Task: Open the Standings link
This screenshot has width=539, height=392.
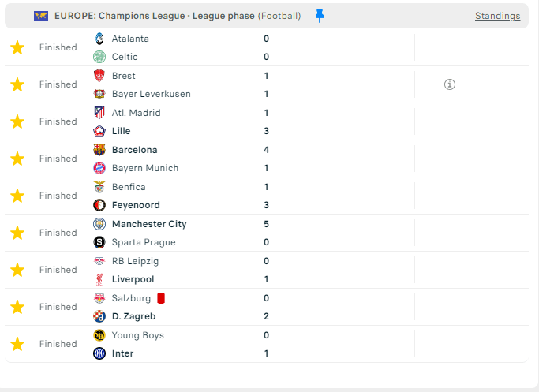Action: [497, 16]
